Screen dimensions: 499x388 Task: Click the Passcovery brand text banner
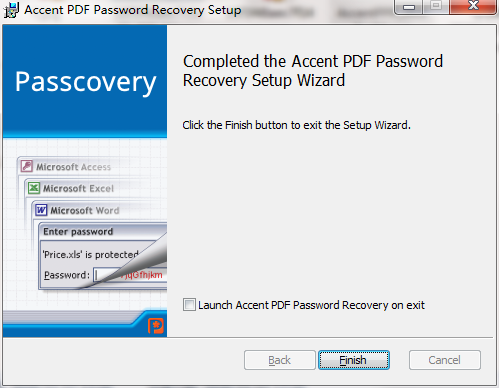tap(85, 82)
